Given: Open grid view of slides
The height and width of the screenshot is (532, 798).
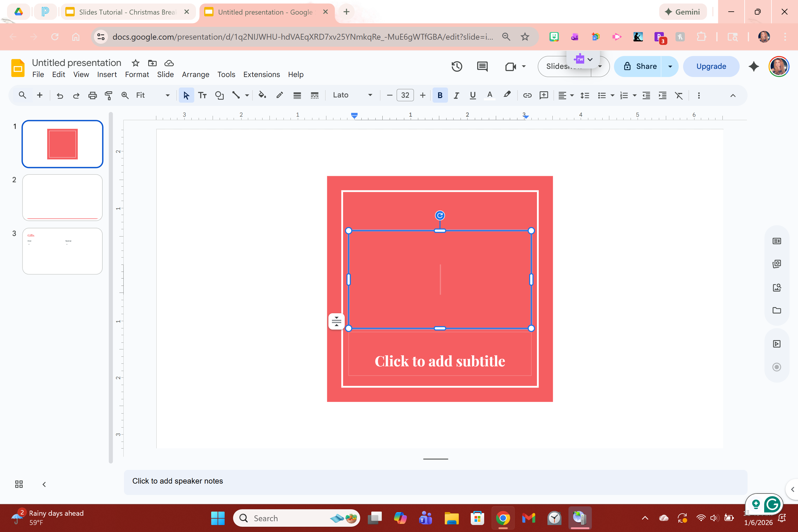Looking at the screenshot, I should click(19, 484).
